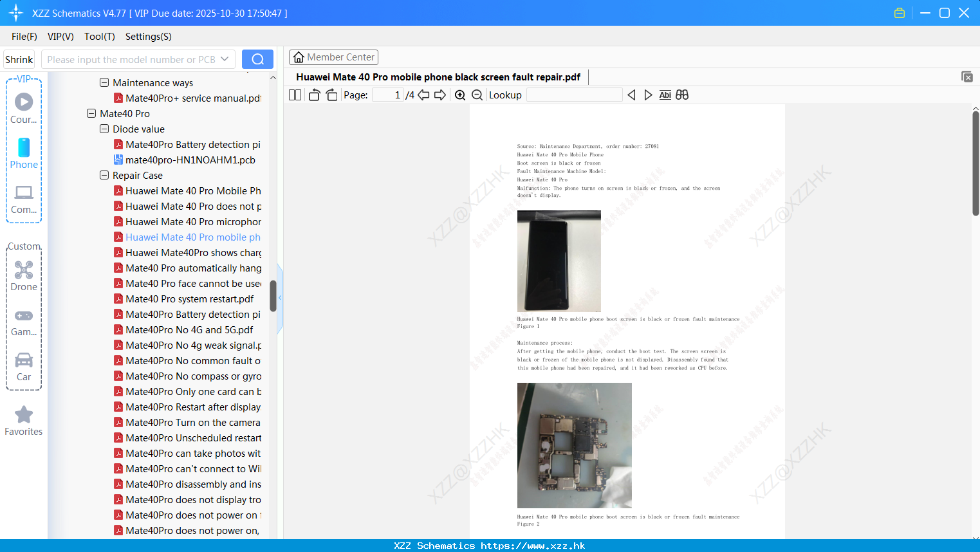Click the blue search button
The height and width of the screenshot is (552, 980).
[x=257, y=59]
